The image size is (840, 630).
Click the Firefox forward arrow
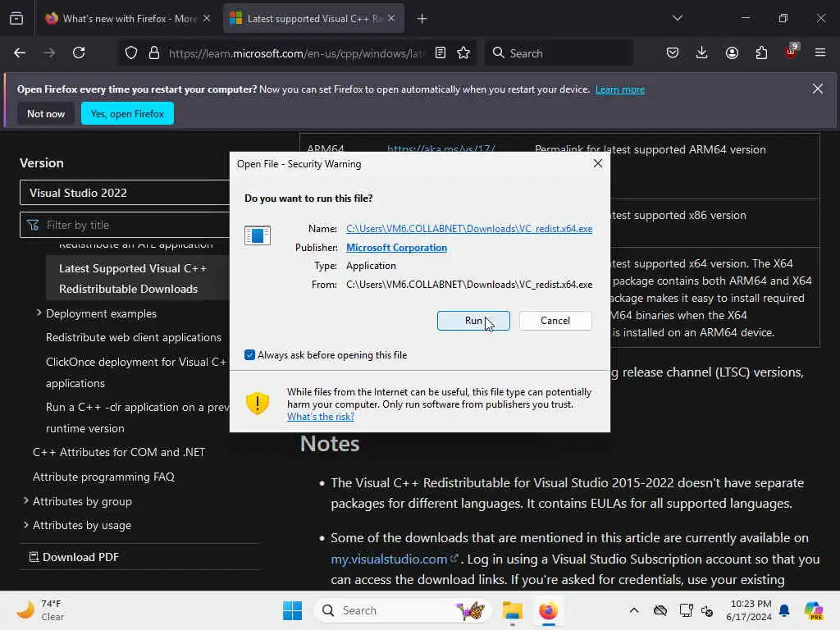pos(49,53)
